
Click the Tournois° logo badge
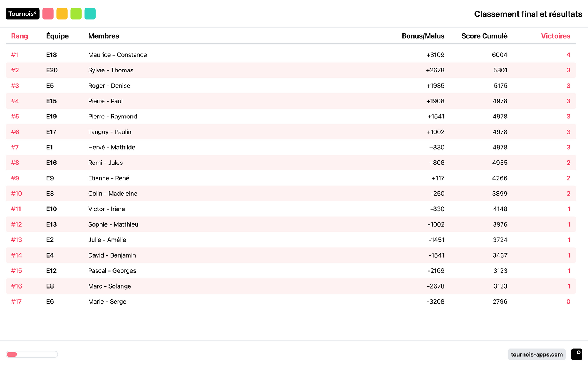tap(22, 14)
